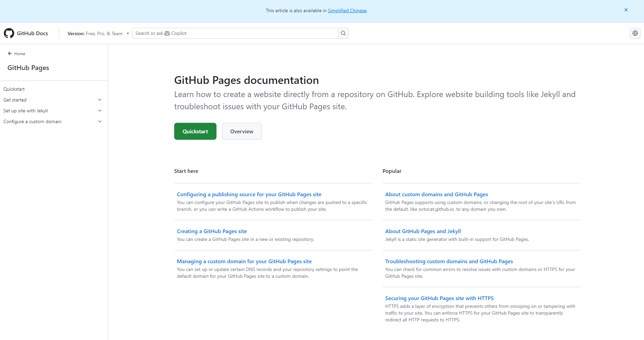This screenshot has height=340, width=644.
Task: Open Creating a GitHub Pages site
Action: tap(211, 231)
